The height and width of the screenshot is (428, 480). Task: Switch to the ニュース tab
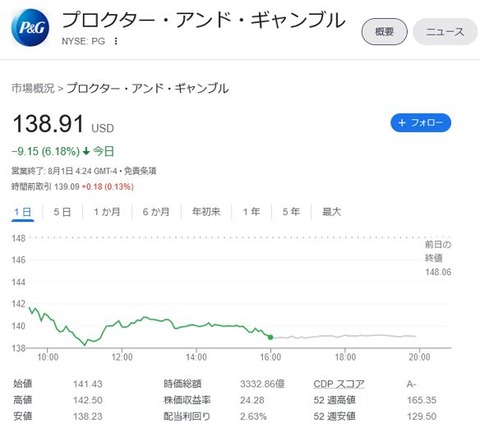445,32
